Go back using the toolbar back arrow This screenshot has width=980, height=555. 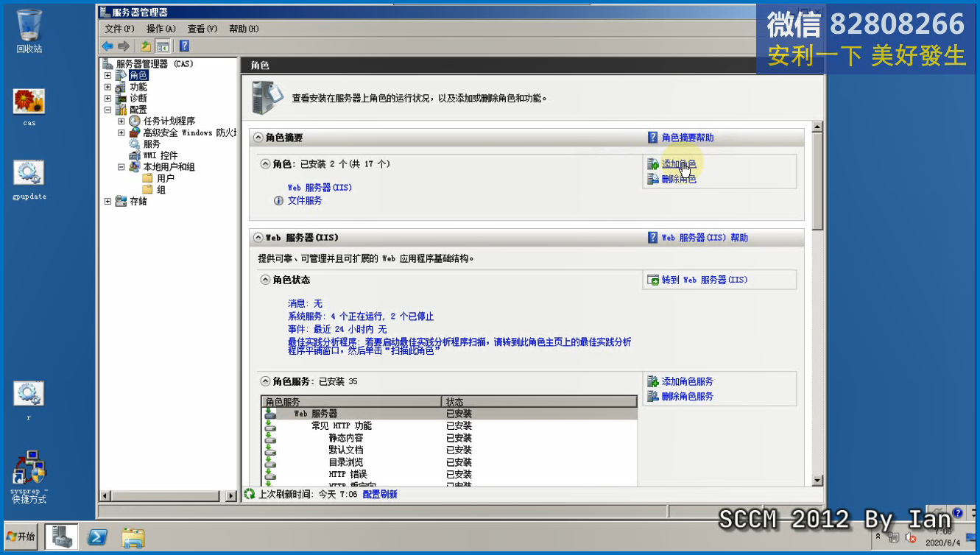(x=107, y=46)
